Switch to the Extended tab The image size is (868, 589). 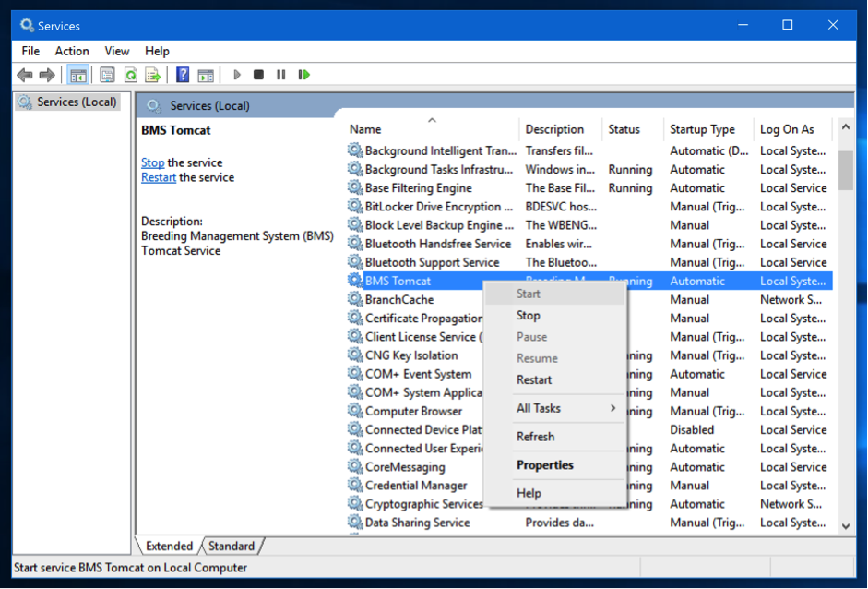tap(169, 546)
